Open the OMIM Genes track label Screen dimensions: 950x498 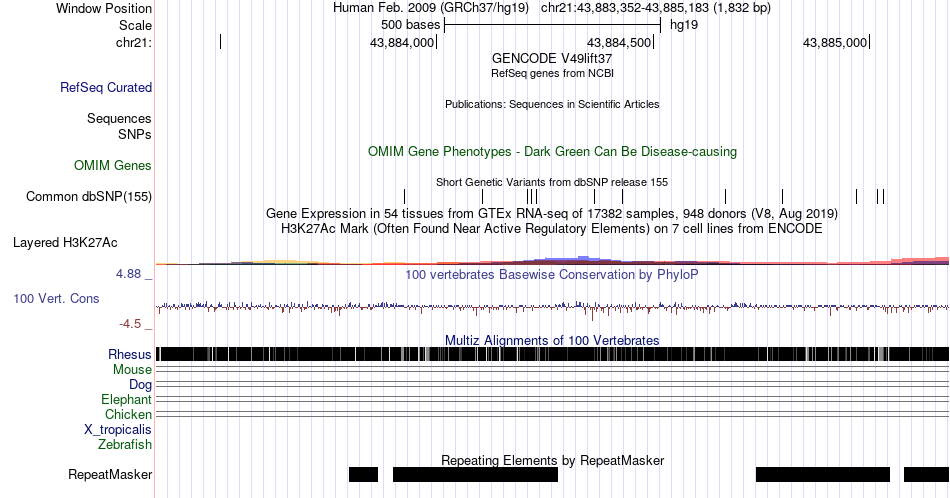tap(112, 165)
